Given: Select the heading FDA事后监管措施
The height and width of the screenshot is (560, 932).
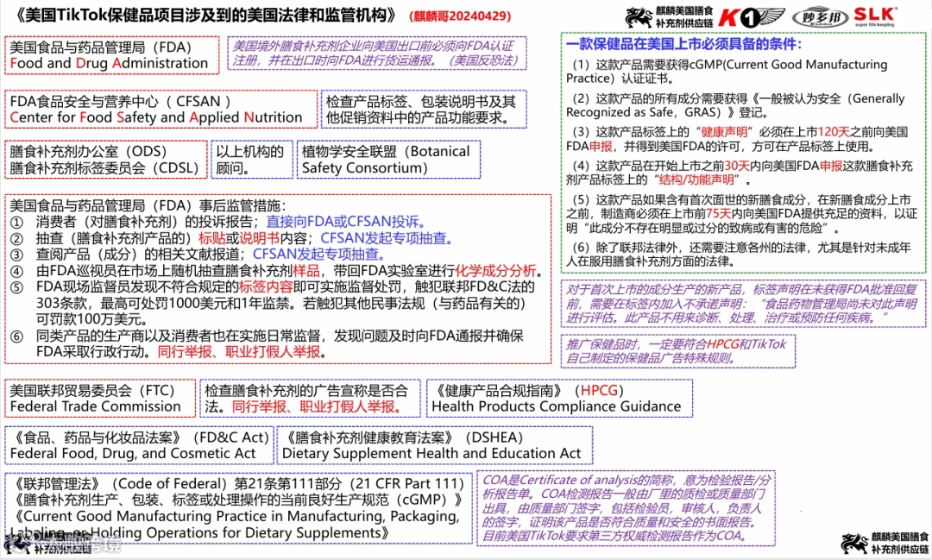Looking at the screenshot, I should [x=148, y=205].
